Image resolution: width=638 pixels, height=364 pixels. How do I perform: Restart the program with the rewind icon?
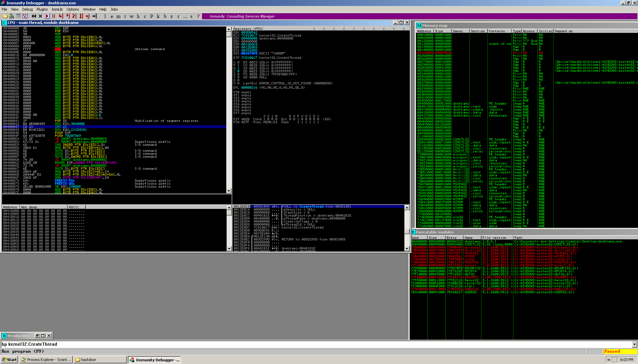point(34,16)
